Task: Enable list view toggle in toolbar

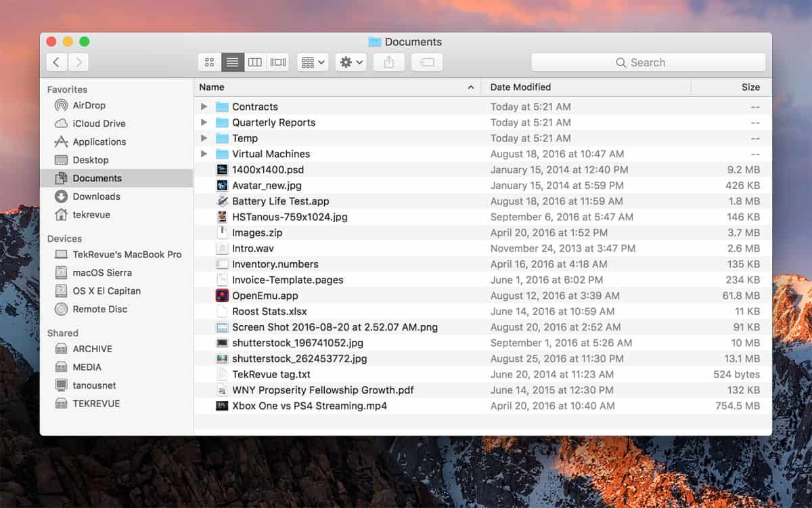Action: pyautogui.click(x=232, y=62)
